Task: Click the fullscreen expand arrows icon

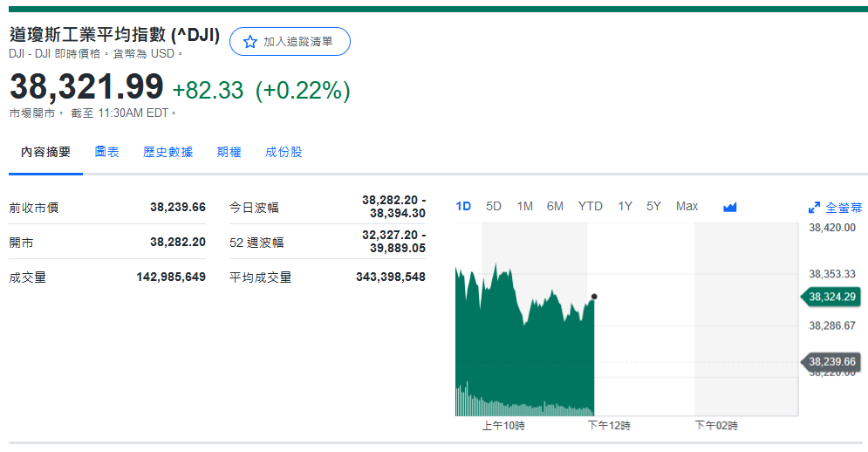Action: (814, 208)
